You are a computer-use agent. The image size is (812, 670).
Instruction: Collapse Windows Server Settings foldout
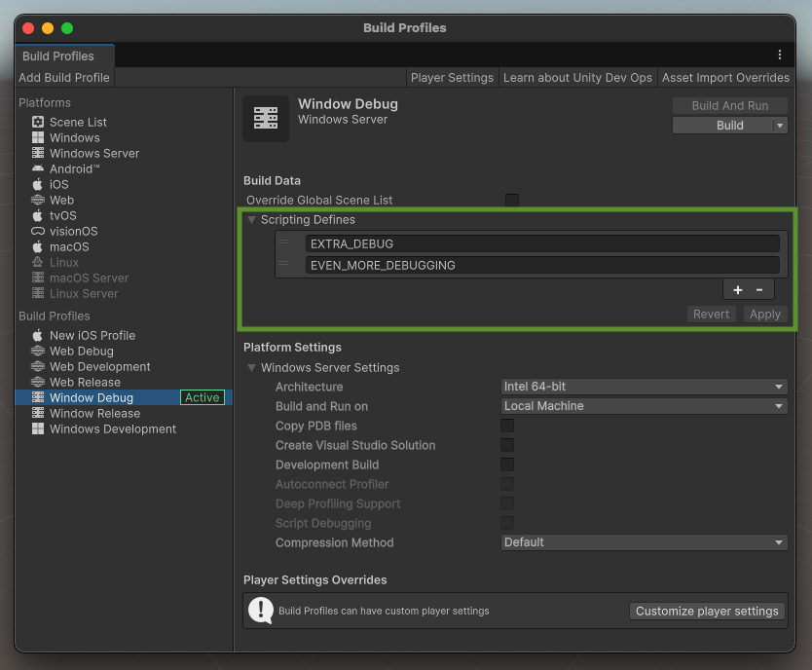point(251,367)
